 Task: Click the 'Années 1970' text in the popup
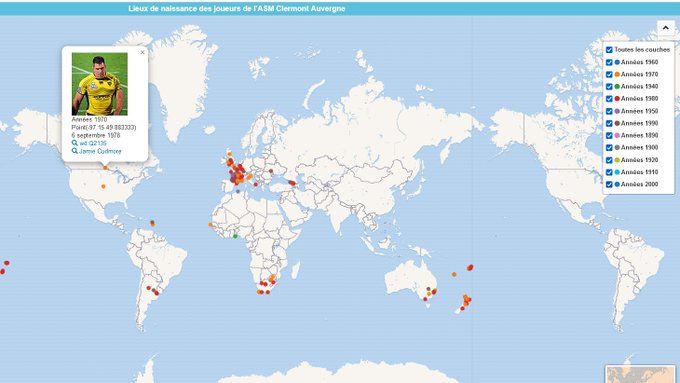tap(89, 119)
